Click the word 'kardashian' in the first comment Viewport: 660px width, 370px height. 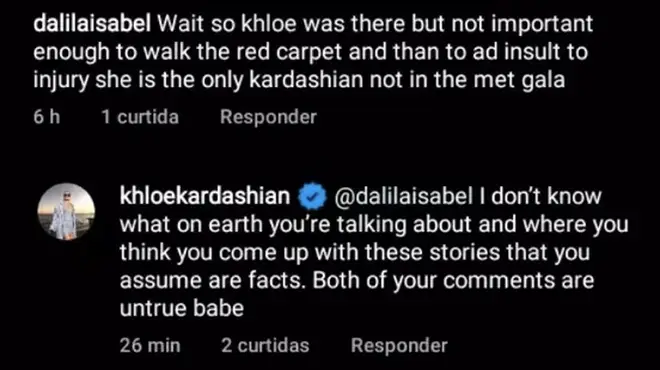coord(306,80)
